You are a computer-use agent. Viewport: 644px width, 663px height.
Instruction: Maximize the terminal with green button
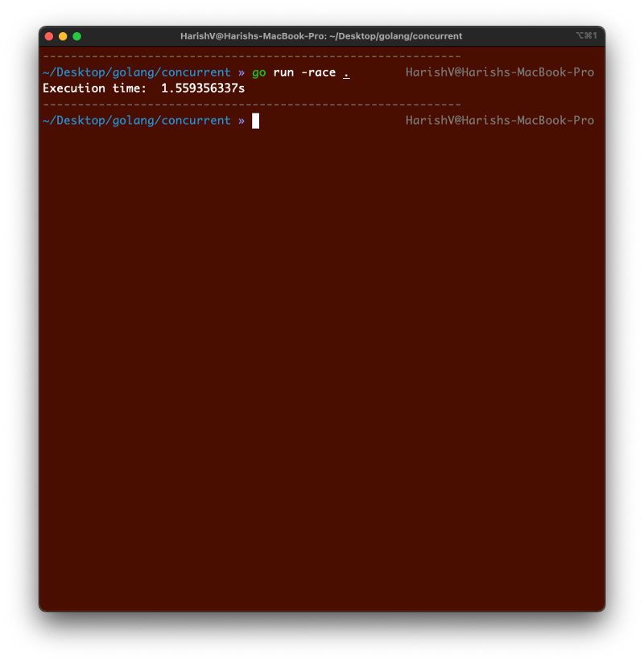[77, 36]
